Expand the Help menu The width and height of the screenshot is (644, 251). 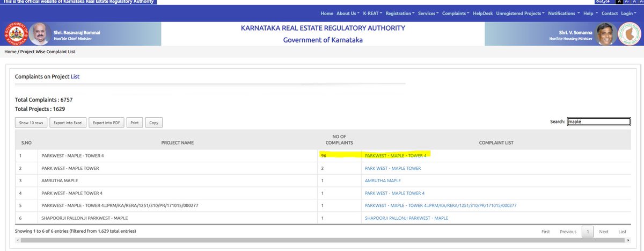tap(590, 13)
